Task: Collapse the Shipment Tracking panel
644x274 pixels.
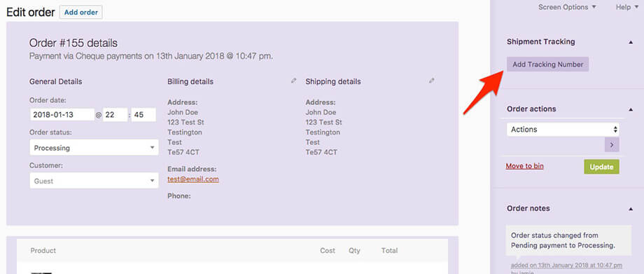Action: coord(631,42)
